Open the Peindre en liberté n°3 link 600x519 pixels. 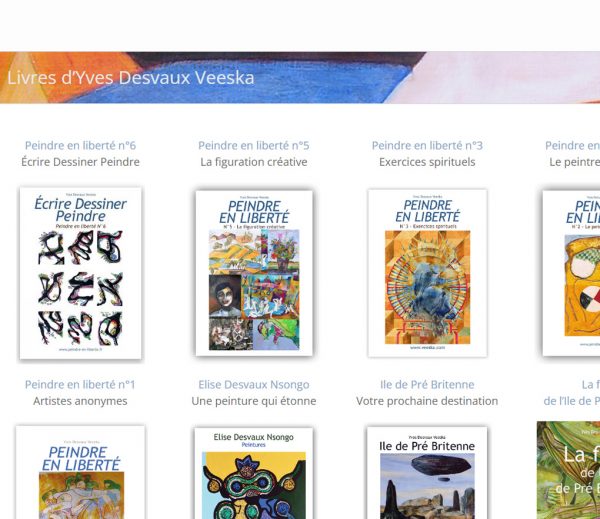[427, 145]
